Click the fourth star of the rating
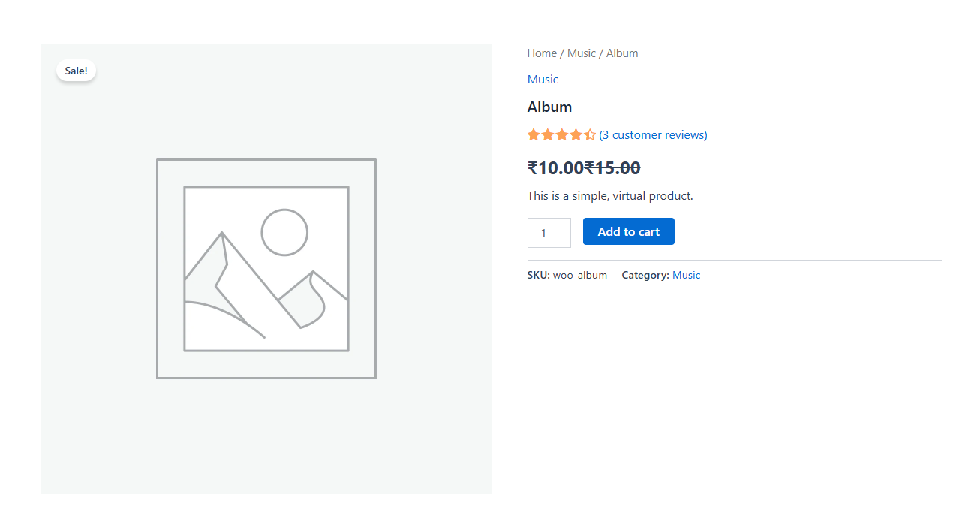 [x=576, y=134]
